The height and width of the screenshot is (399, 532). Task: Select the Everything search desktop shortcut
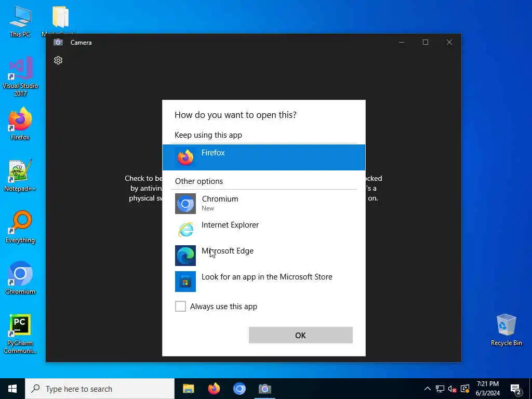pos(20,227)
